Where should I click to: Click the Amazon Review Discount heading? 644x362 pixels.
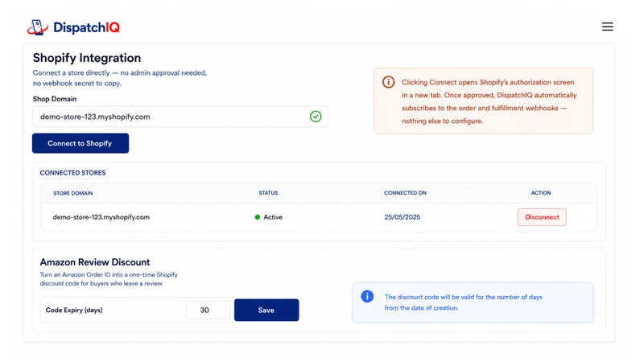tap(95, 262)
